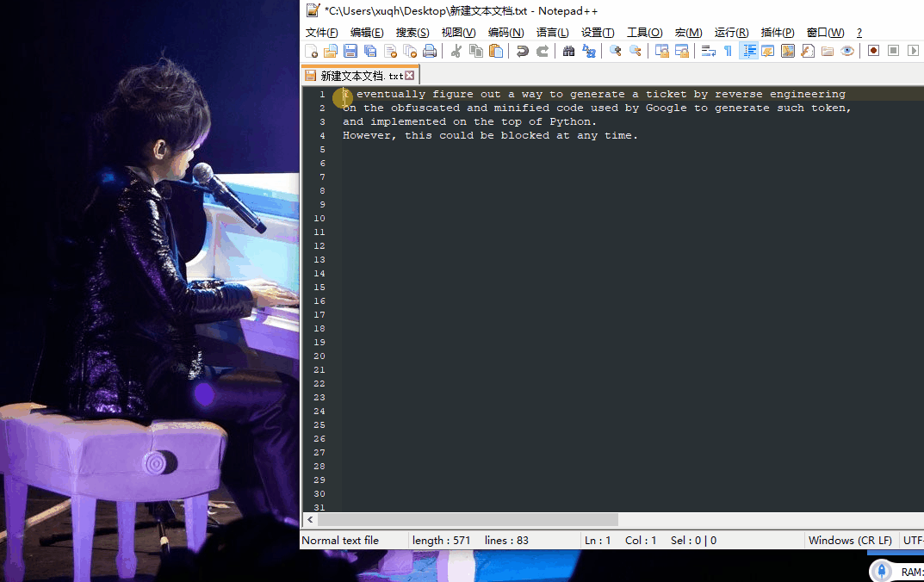Click the user-defined language toolbar icon
Viewport: 924px width, 582px height.
[768, 52]
